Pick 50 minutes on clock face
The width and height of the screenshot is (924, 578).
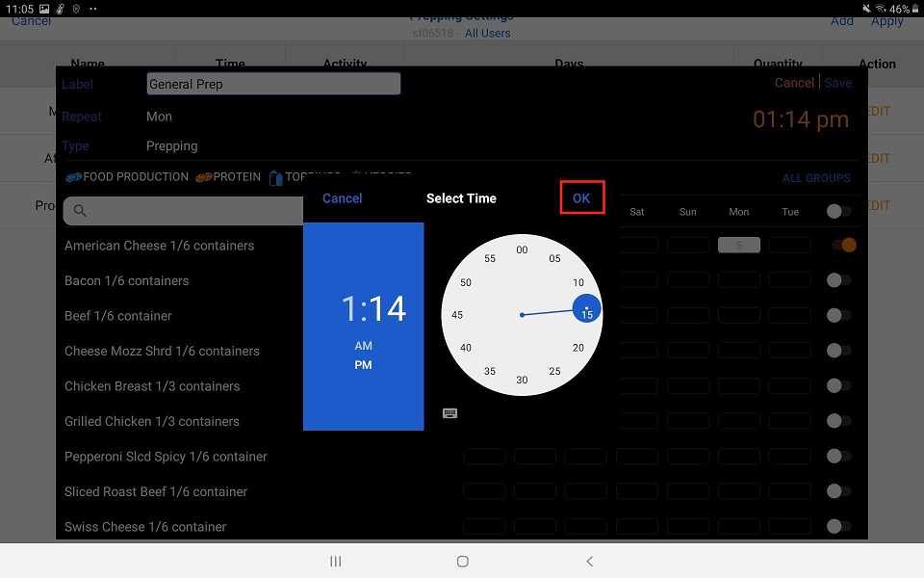click(x=466, y=282)
